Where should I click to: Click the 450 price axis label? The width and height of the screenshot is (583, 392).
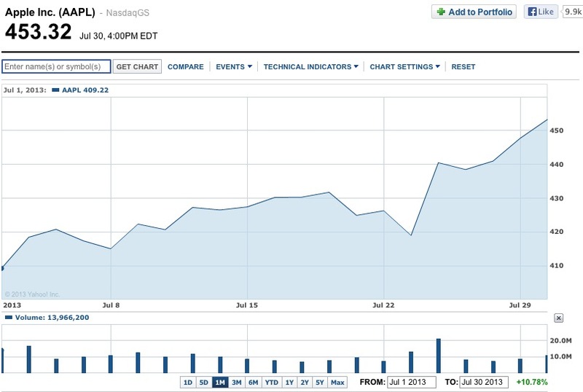[557, 130]
